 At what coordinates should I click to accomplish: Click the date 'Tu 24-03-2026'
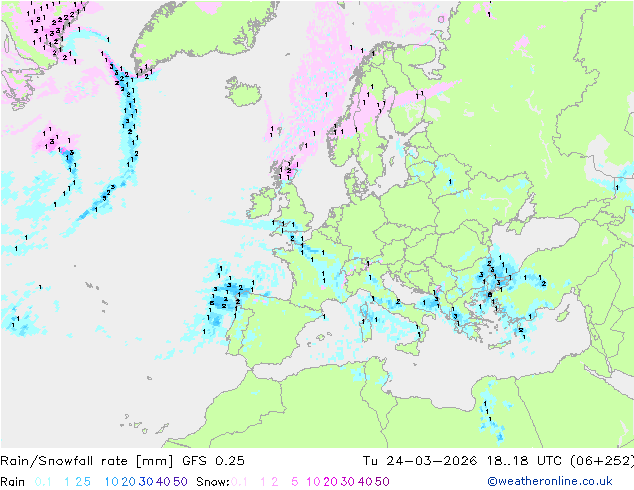click(x=420, y=461)
